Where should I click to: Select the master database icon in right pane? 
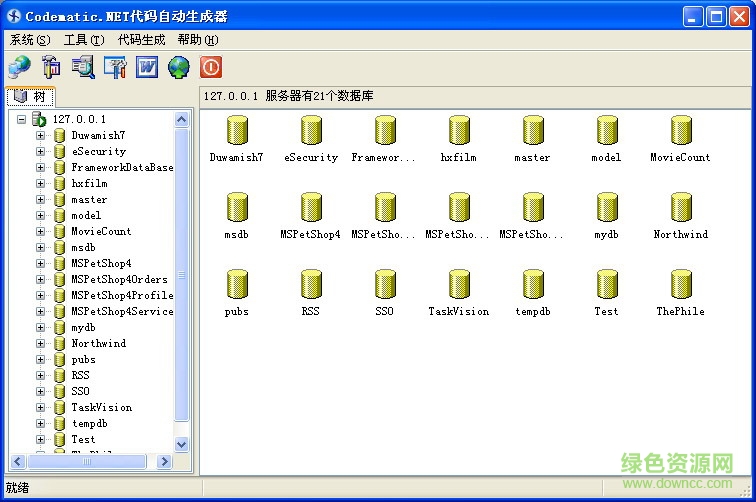click(533, 130)
